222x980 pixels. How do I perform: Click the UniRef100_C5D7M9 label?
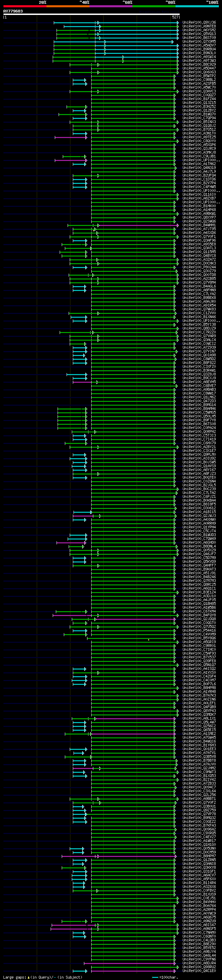[199, 558]
